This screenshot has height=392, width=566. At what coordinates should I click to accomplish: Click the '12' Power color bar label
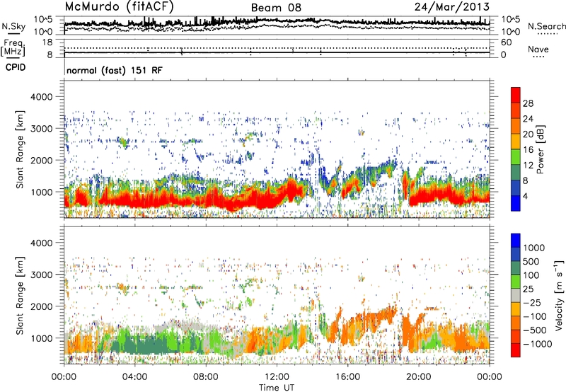(528, 166)
